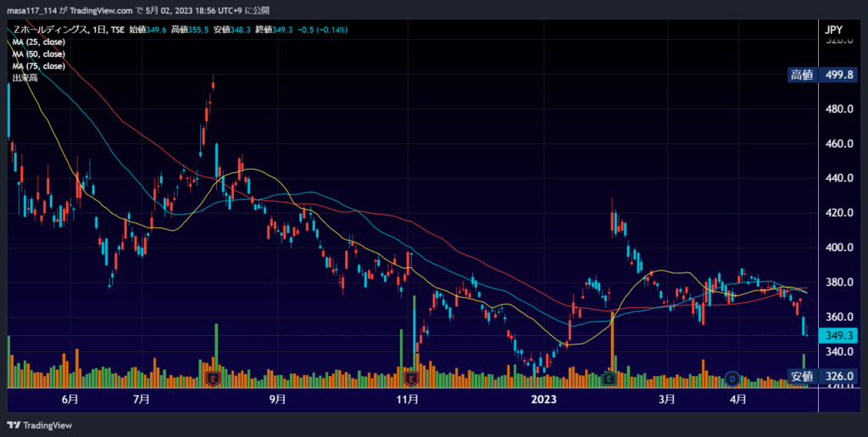Viewport: 868px width, 437px height.
Task: Click the 2023 time axis label
Action: click(543, 399)
